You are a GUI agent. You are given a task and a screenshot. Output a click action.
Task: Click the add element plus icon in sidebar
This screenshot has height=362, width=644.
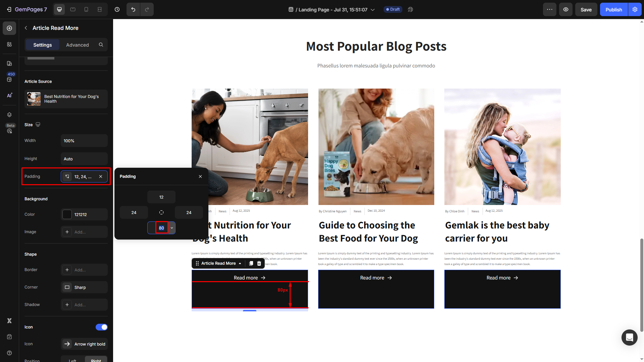[x=9, y=28]
